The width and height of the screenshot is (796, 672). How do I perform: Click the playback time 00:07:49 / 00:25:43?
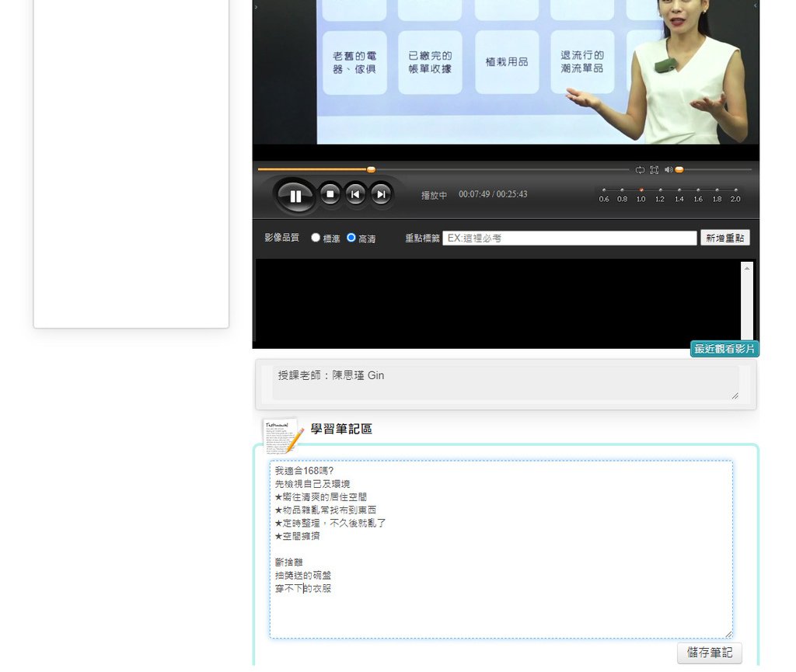493,194
